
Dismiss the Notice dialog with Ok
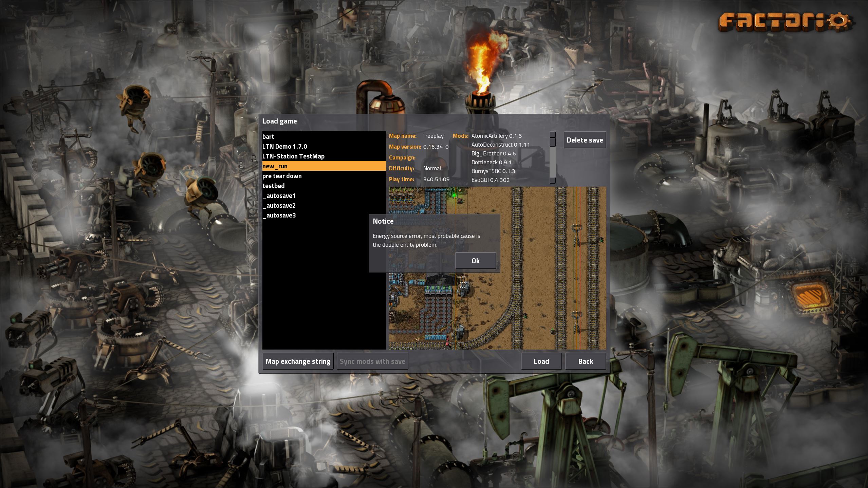(x=475, y=261)
